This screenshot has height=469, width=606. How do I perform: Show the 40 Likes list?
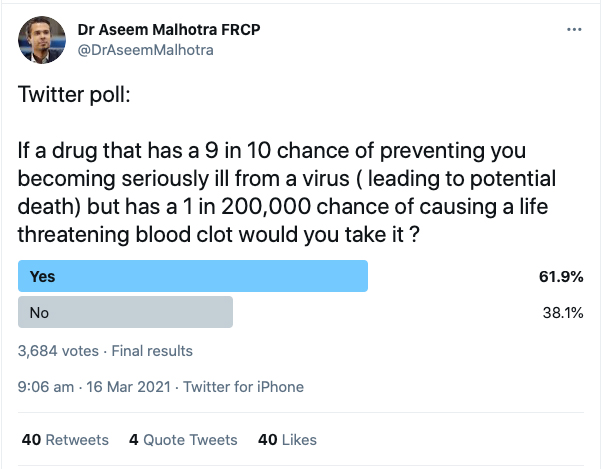pos(287,439)
